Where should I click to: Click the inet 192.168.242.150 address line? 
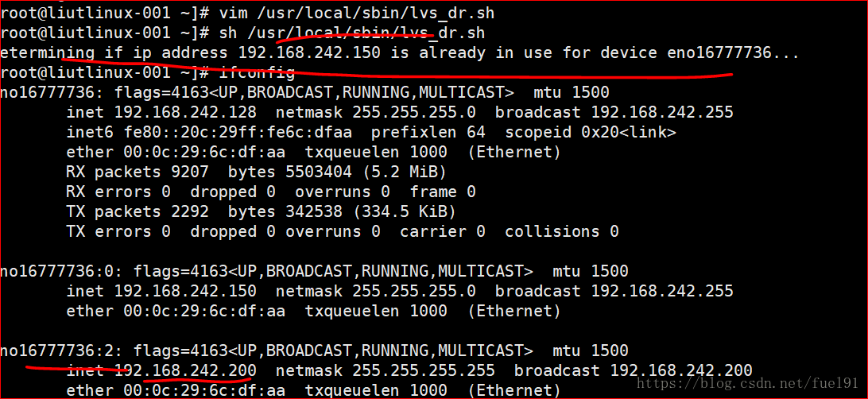(x=400, y=291)
